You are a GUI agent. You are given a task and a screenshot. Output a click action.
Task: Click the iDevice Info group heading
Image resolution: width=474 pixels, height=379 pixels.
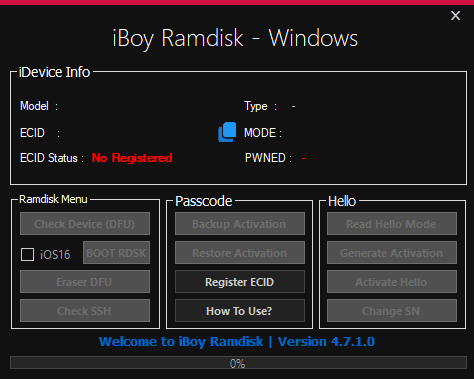coord(54,72)
